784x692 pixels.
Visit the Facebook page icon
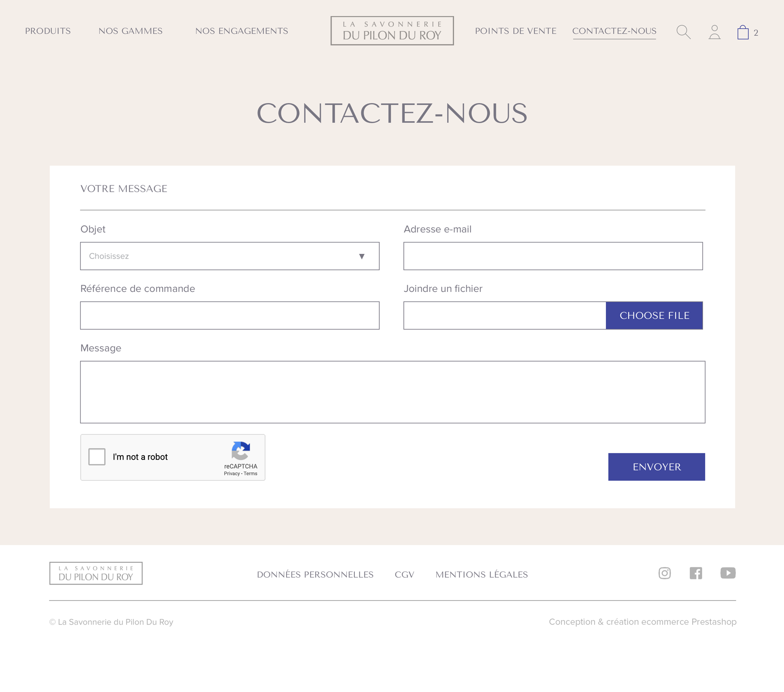(696, 573)
